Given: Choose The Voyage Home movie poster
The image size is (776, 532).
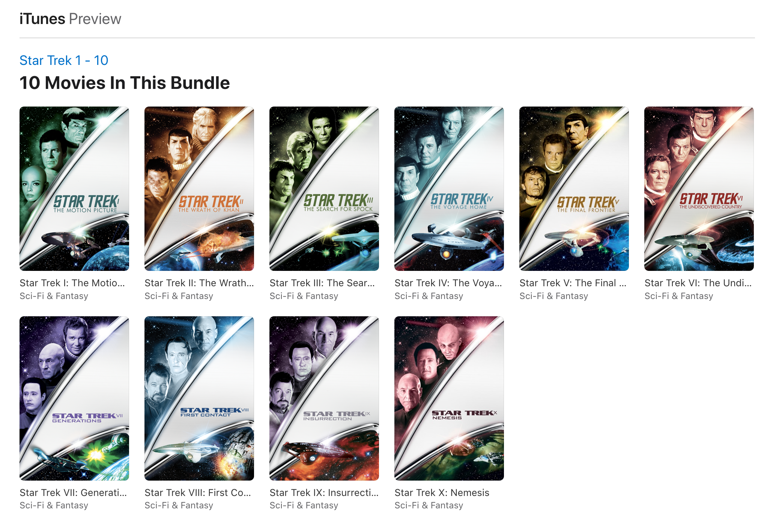Looking at the screenshot, I should coord(449,189).
